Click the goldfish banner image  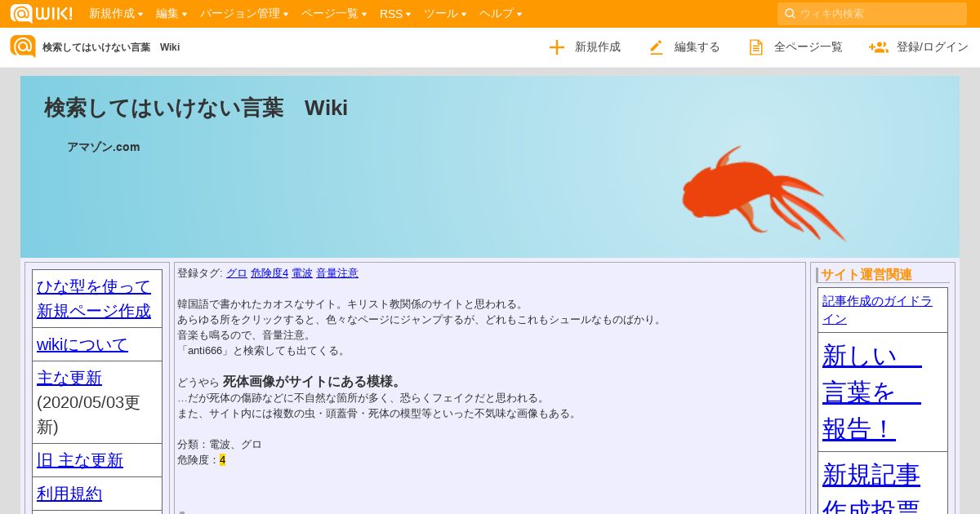click(x=764, y=193)
